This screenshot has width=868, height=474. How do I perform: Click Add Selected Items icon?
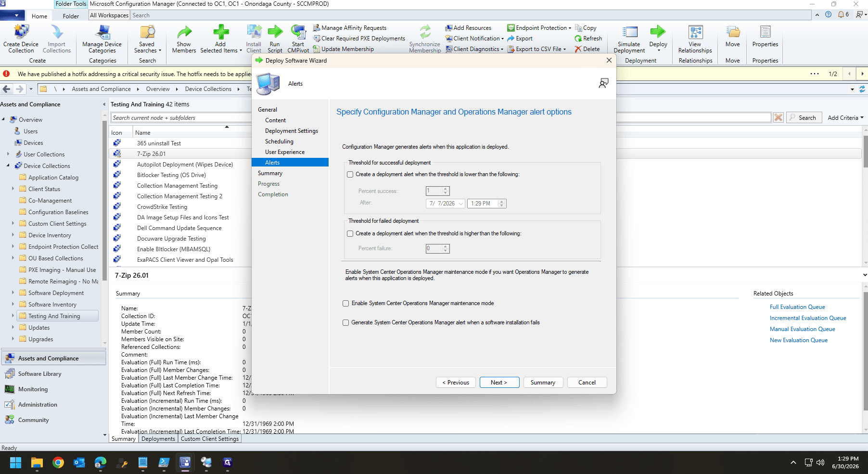point(220,38)
